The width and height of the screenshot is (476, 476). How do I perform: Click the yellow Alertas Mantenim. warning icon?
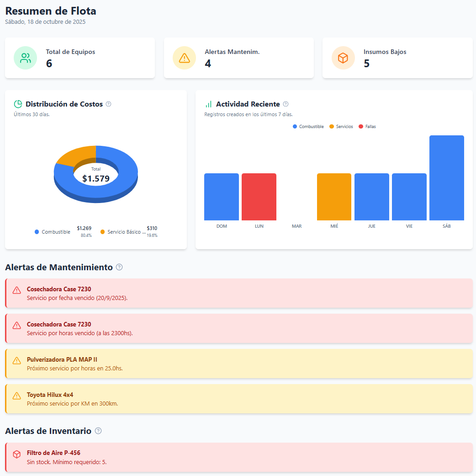[184, 58]
